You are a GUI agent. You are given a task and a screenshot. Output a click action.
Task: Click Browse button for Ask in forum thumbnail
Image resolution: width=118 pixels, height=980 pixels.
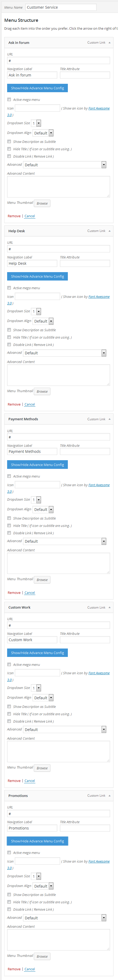pos(42,204)
